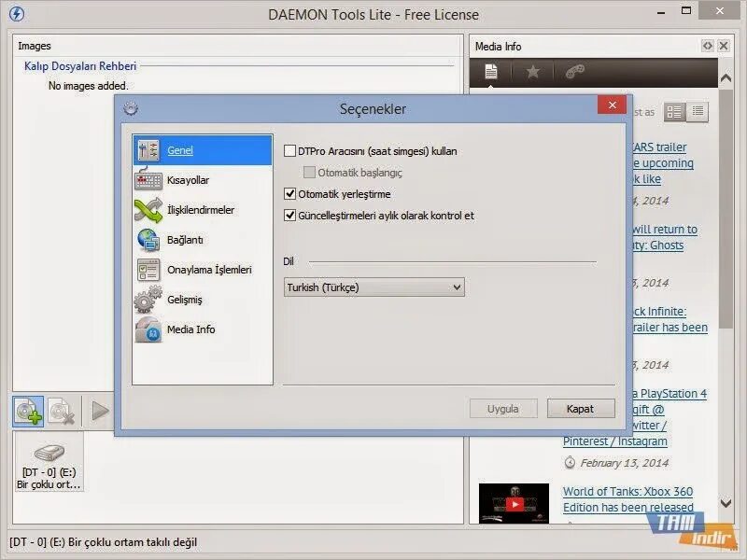Image resolution: width=747 pixels, height=560 pixels.
Task: Open the Gelişmiş gears icon
Action: (x=148, y=300)
